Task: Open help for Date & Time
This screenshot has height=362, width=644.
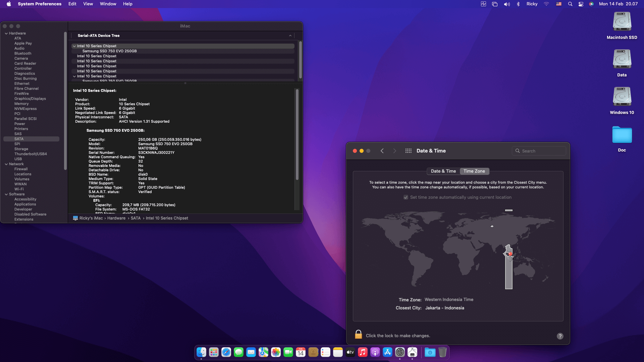Action: (x=560, y=336)
